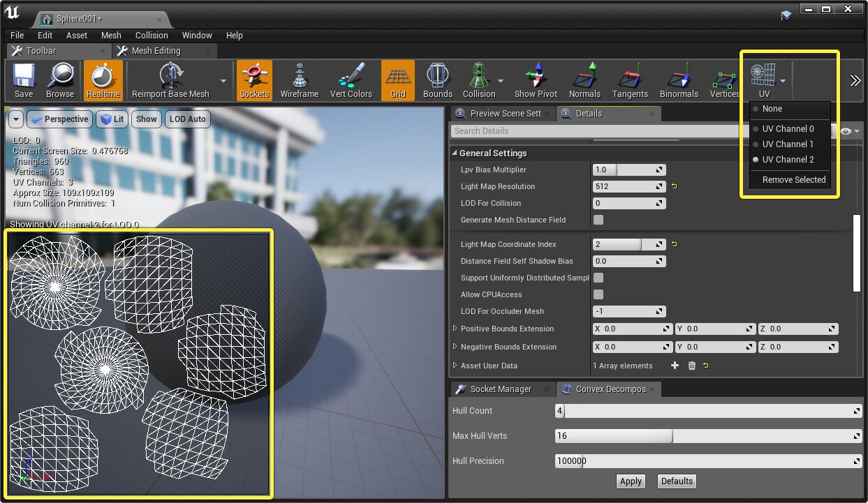Click the Search Details input field
The image size is (868, 503).
(x=594, y=131)
